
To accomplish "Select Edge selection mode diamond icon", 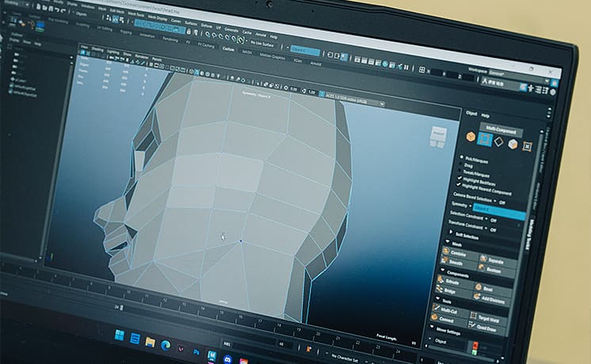I will [498, 142].
